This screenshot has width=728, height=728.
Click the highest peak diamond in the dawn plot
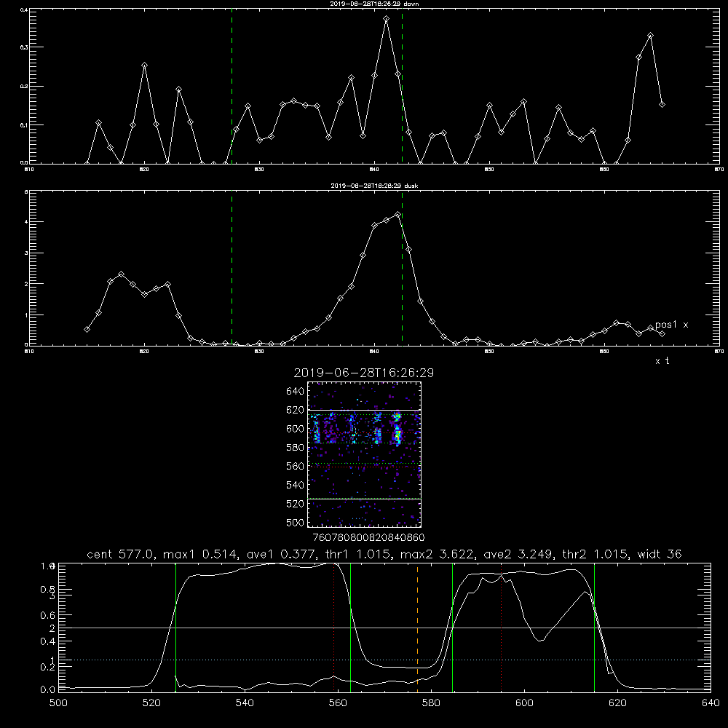[387, 19]
